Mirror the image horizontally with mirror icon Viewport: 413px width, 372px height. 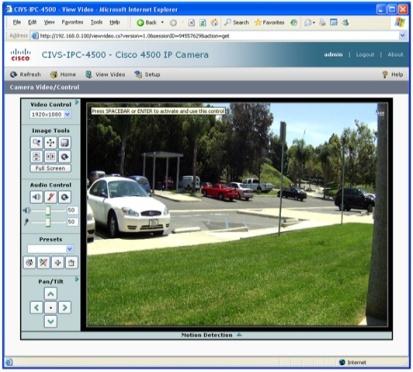click(50, 156)
